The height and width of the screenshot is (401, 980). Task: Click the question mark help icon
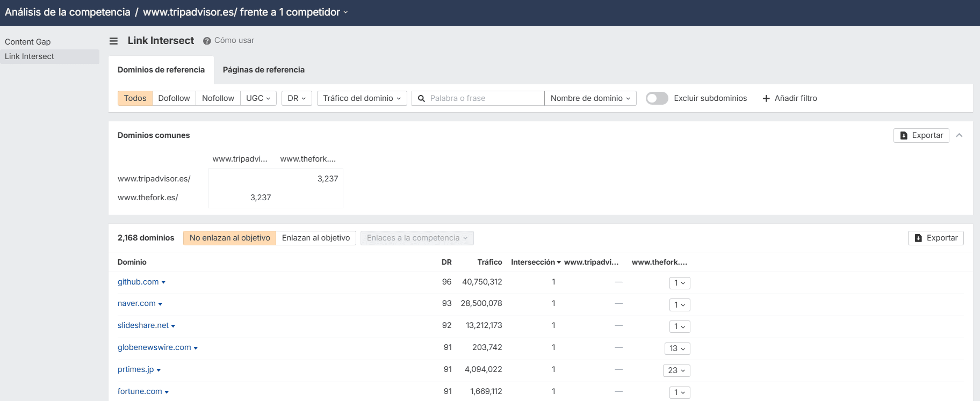207,41
